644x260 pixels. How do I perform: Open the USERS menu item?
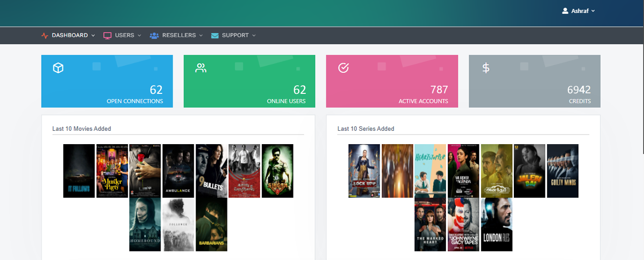124,35
